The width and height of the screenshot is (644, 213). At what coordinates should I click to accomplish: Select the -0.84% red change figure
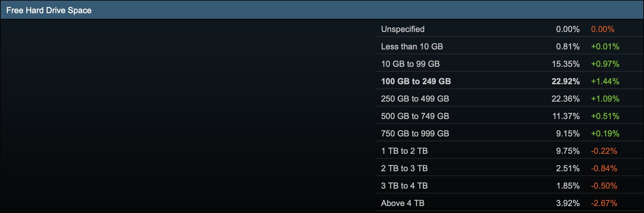(x=604, y=168)
